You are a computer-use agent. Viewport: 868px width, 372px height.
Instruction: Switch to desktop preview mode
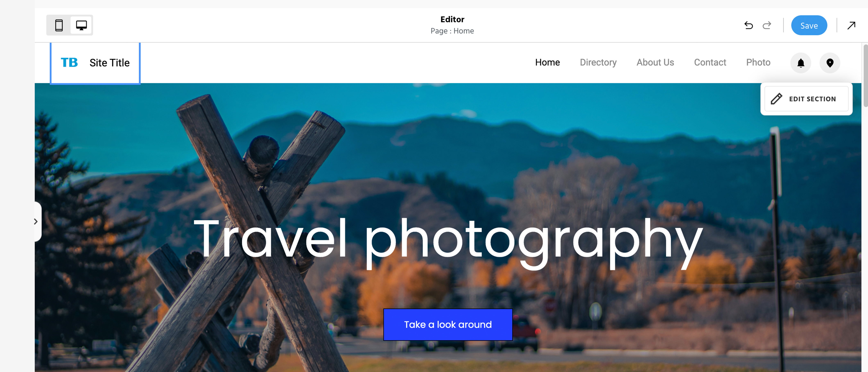pos(81,25)
